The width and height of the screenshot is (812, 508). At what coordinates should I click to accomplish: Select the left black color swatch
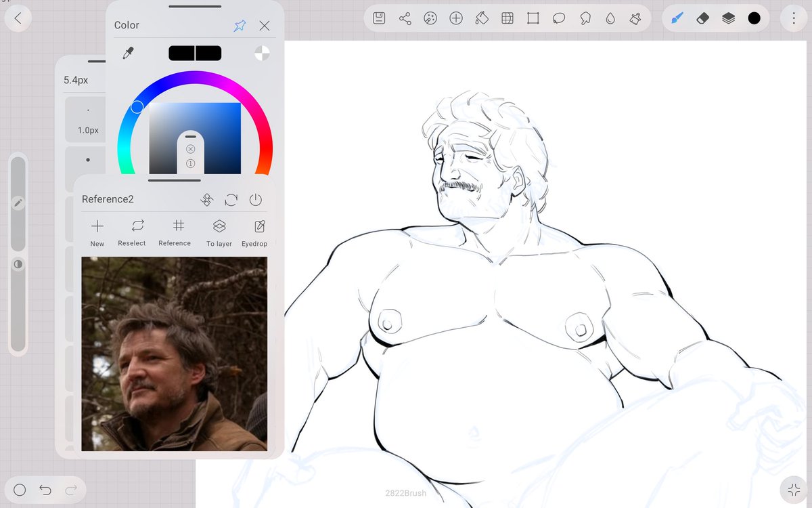coord(181,54)
